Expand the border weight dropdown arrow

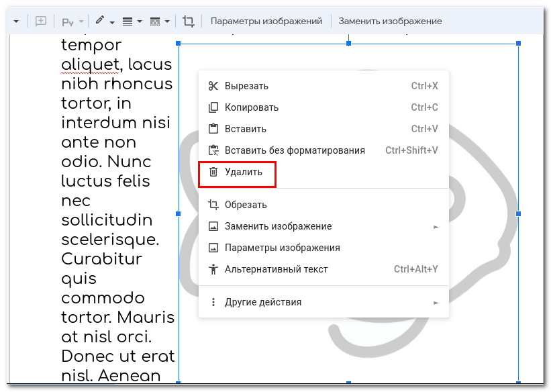pyautogui.click(x=140, y=21)
